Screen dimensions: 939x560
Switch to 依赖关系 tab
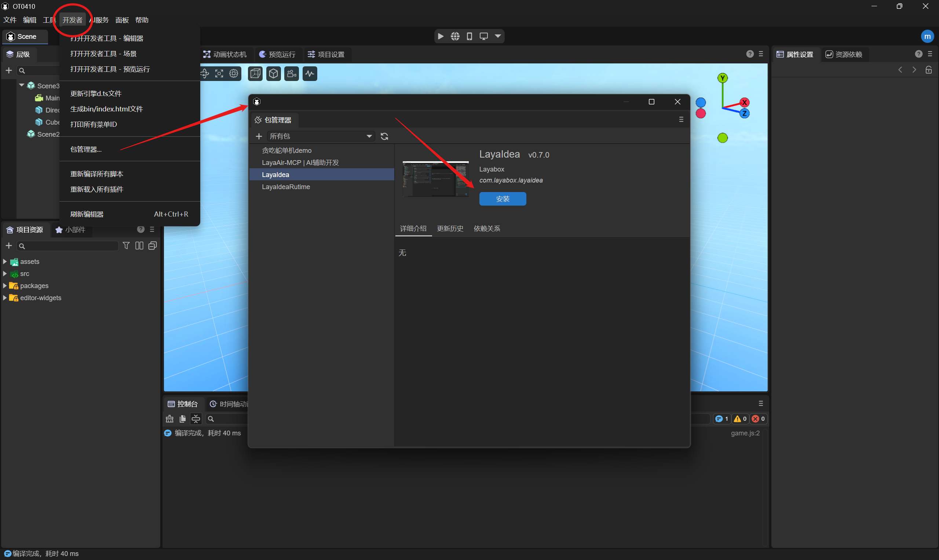point(487,229)
